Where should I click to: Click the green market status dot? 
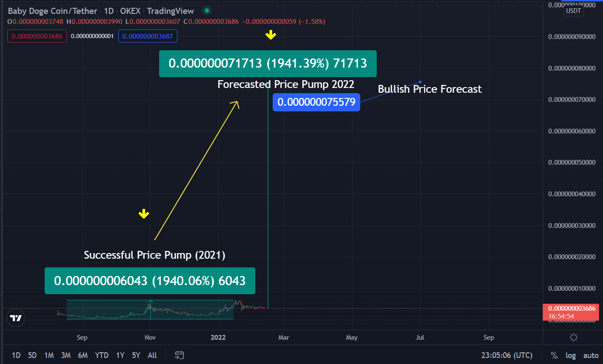207,11
